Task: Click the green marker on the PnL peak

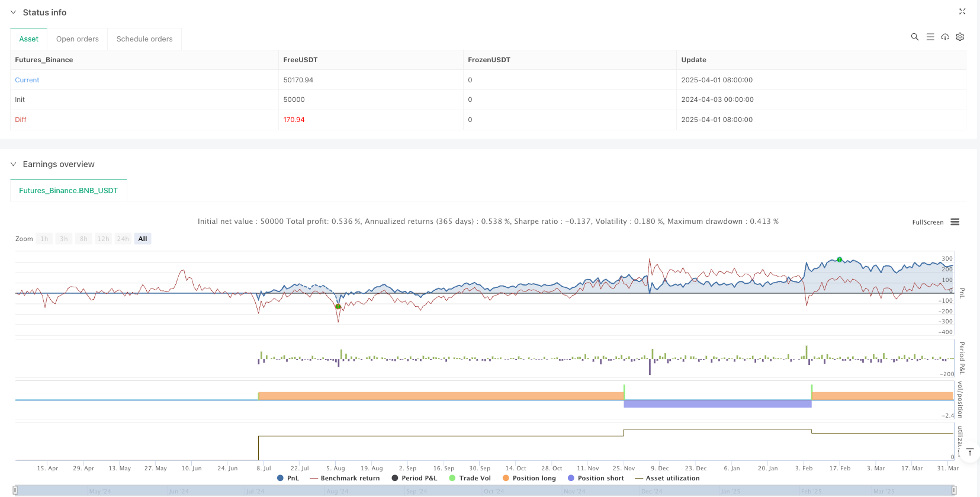Action: point(839,259)
